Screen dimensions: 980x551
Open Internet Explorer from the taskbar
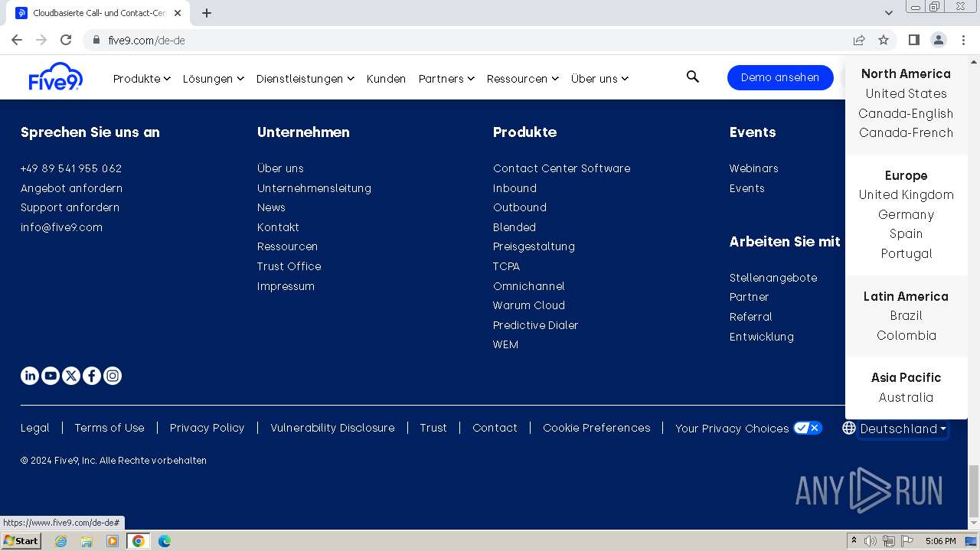[61, 541]
